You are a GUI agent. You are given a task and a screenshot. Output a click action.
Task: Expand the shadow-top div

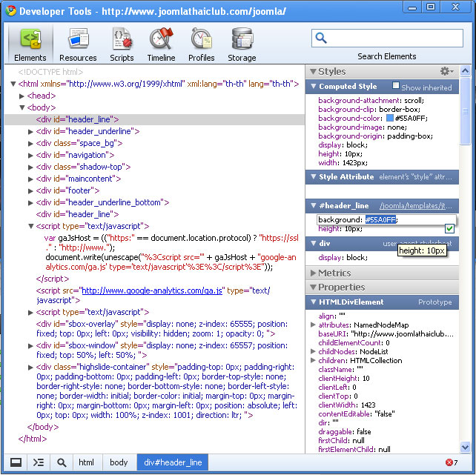[30, 167]
